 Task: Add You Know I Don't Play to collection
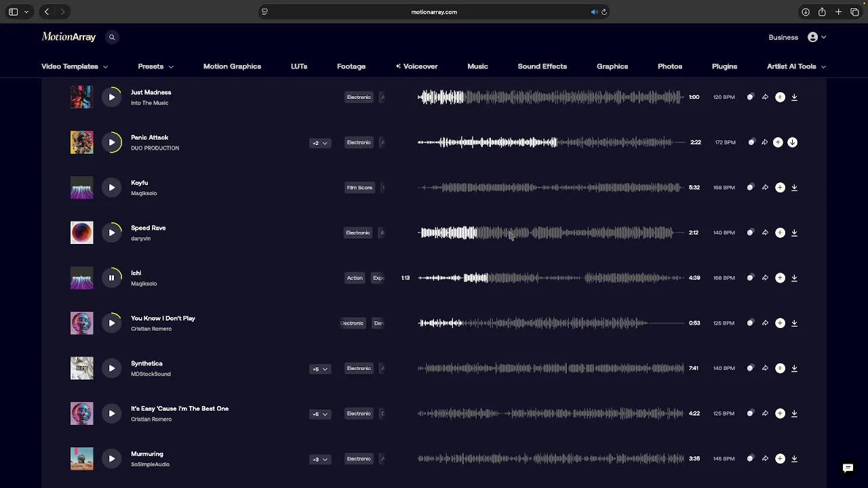780,323
